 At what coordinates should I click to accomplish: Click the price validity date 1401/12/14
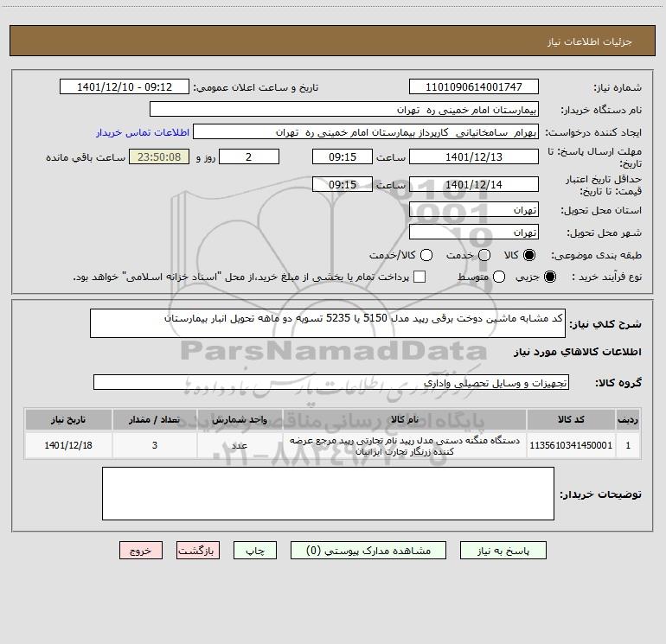pos(474,184)
